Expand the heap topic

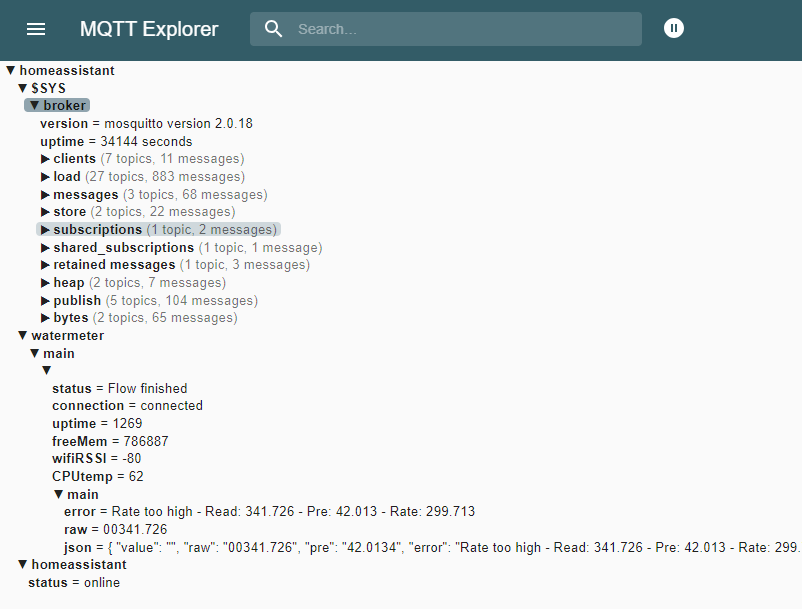pos(45,283)
